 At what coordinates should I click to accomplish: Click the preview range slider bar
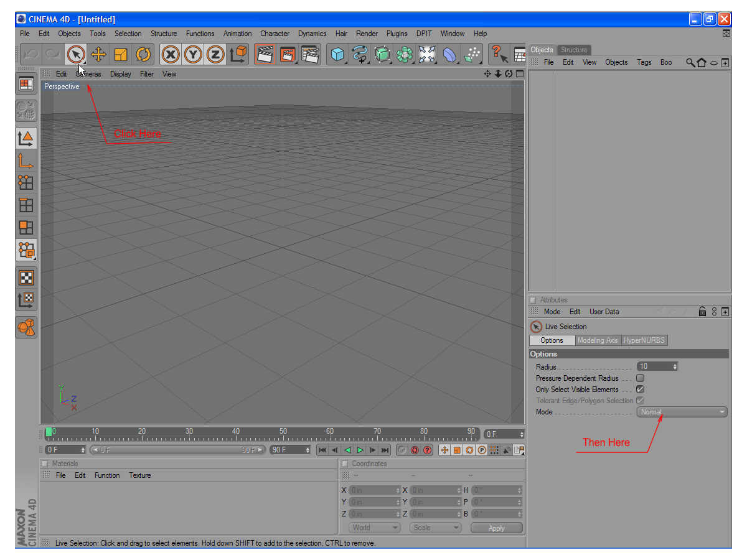[x=177, y=450]
